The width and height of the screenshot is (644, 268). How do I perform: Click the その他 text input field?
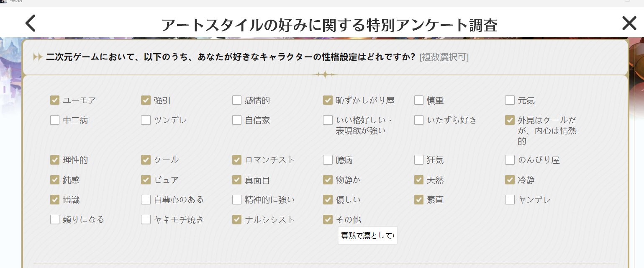[367, 236]
